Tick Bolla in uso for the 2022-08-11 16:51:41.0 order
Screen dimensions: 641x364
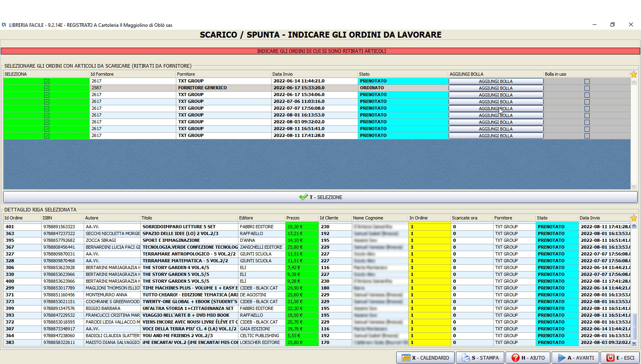(587, 129)
